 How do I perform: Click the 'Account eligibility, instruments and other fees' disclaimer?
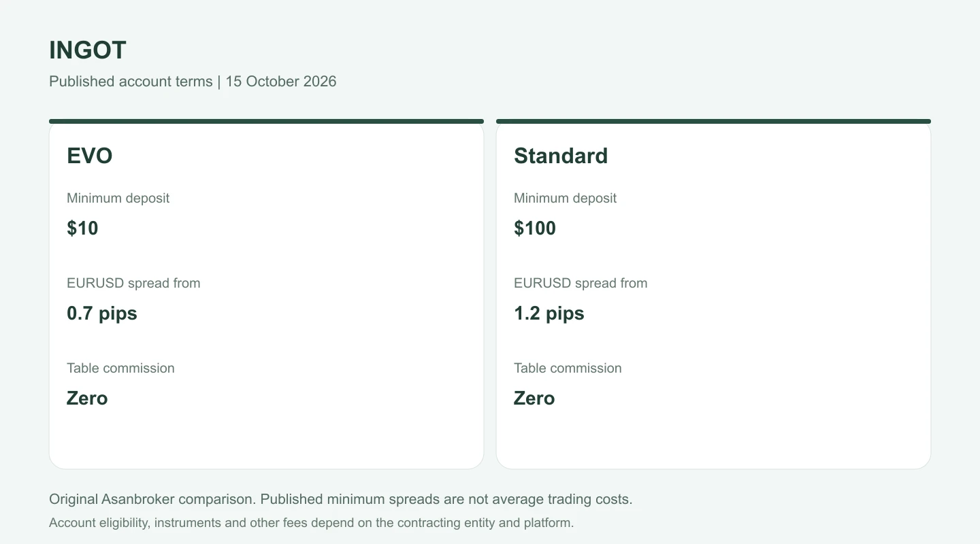pos(312,524)
